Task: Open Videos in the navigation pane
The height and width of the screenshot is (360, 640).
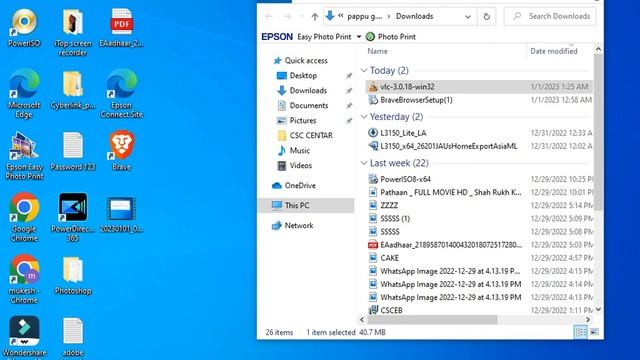Action: point(300,165)
